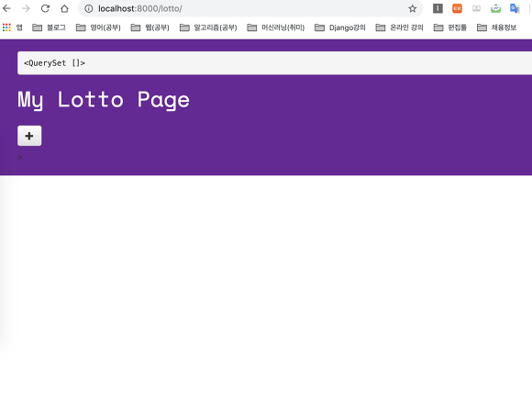Click the My Lotto Page heading
Image resolution: width=532 pixels, height=398 pixels.
click(x=104, y=100)
